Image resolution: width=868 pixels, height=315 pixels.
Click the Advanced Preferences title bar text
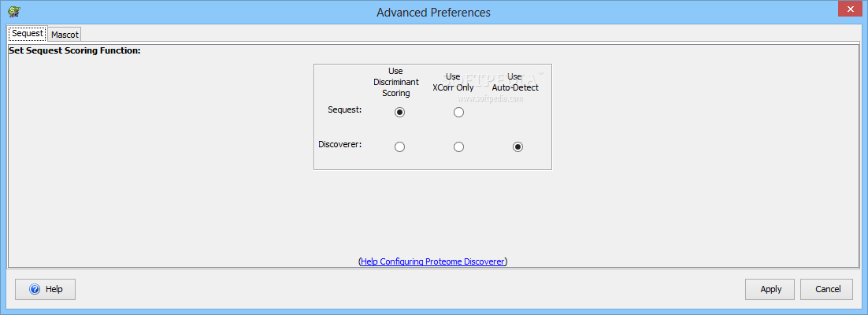pos(433,12)
